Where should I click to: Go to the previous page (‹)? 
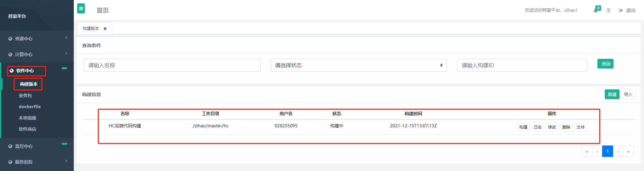coord(597,151)
